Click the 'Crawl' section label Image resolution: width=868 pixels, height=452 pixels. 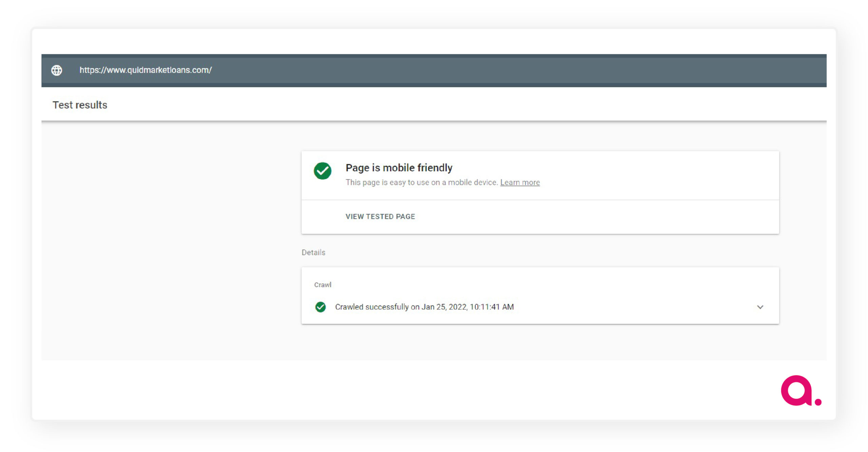coord(322,285)
